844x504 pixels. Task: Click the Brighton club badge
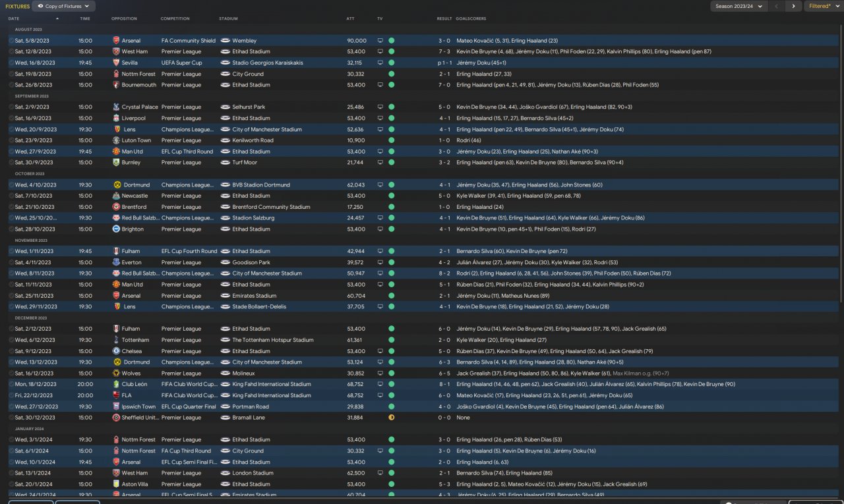point(117,229)
